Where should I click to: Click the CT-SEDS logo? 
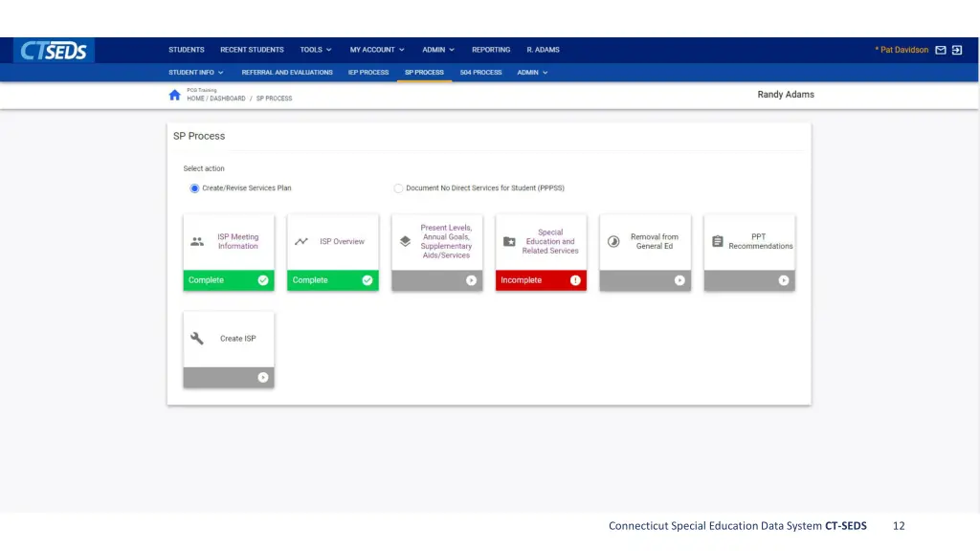pyautogui.click(x=55, y=51)
